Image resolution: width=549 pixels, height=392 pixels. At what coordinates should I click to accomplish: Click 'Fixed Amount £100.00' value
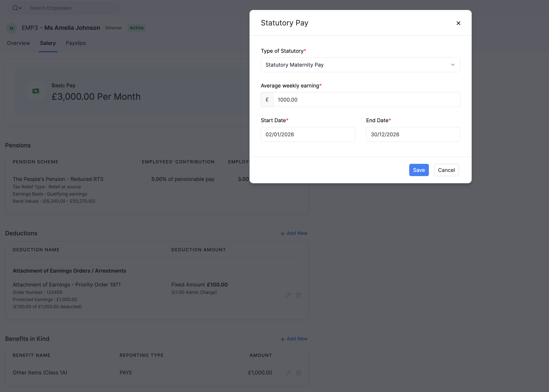[x=200, y=285]
